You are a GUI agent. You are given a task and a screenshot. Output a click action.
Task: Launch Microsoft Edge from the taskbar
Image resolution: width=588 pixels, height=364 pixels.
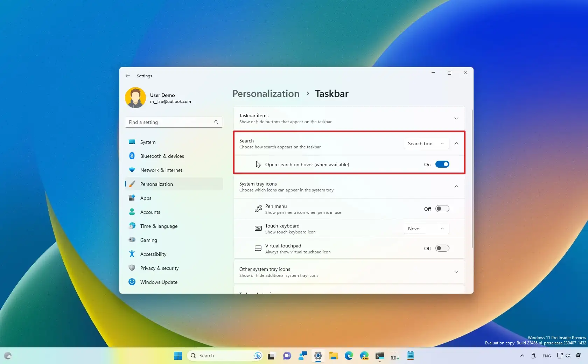(349, 356)
